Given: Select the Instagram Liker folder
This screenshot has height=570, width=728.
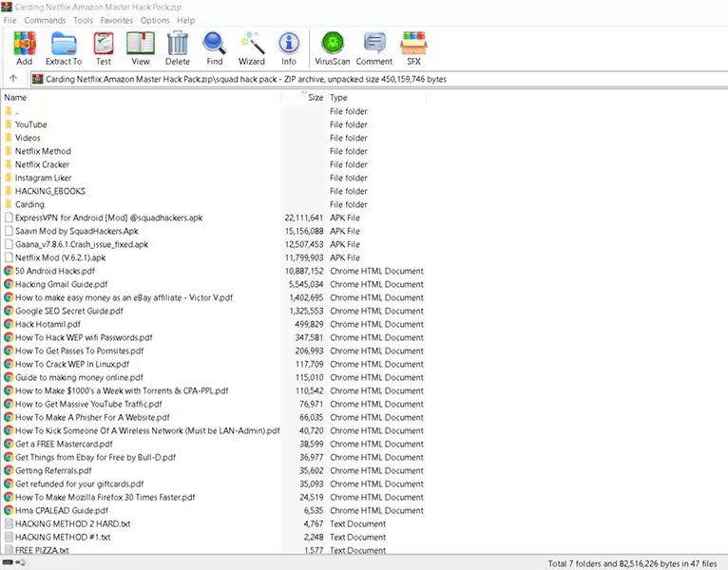Looking at the screenshot, I should 43,178.
